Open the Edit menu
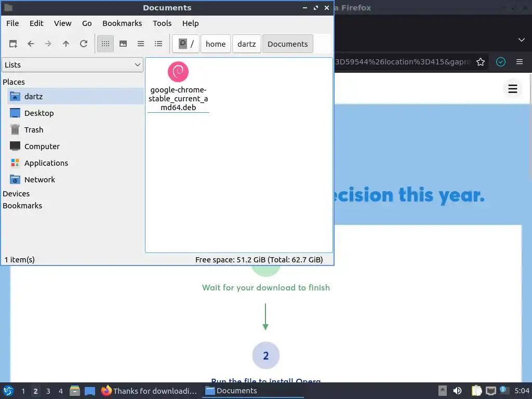This screenshot has height=399, width=532. (36, 23)
